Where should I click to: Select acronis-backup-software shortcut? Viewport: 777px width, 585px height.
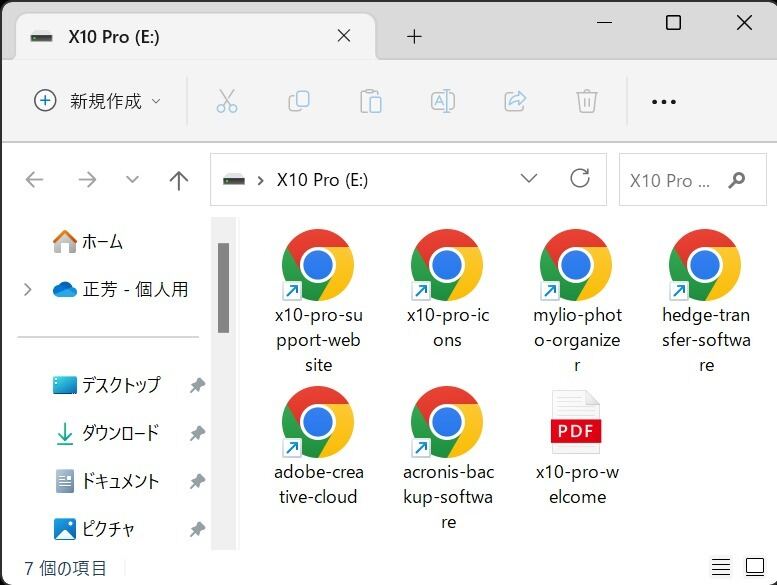click(447, 458)
